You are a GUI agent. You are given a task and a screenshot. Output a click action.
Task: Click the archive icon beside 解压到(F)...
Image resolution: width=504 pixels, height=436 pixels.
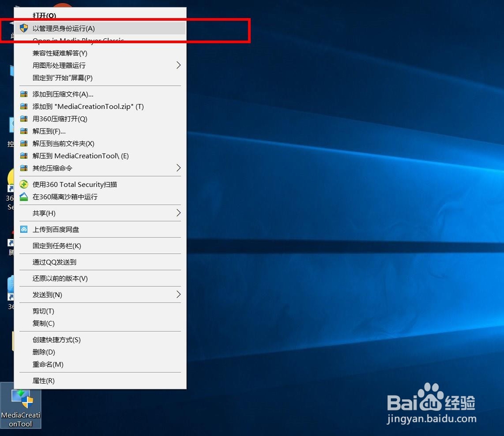pyautogui.click(x=24, y=131)
